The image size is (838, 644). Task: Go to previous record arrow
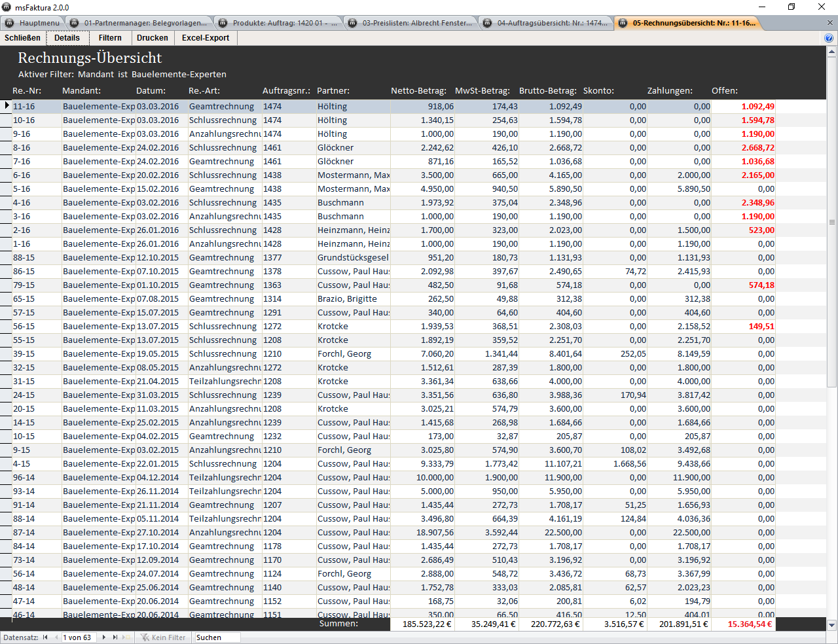(x=56, y=637)
